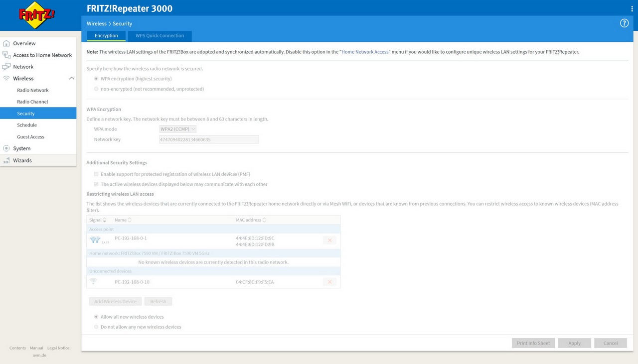Click MAC address 44:4E:6D:12:FD:9C
638x364 pixels.
[x=255, y=238]
